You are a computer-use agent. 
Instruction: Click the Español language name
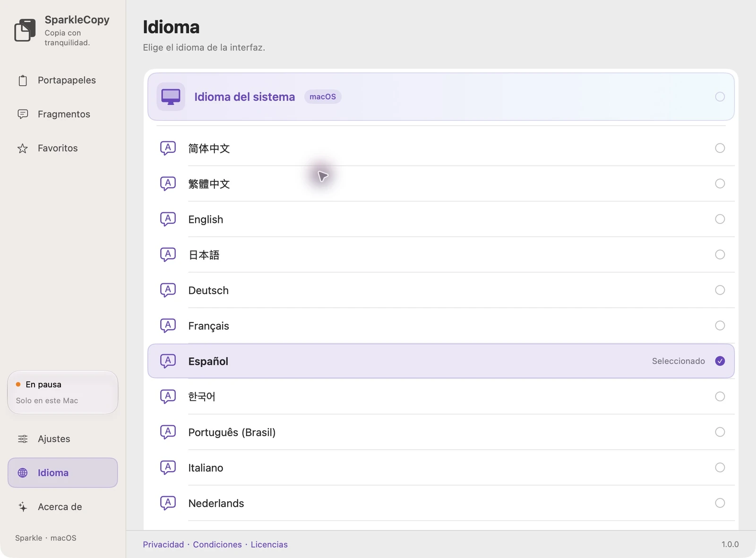click(208, 361)
